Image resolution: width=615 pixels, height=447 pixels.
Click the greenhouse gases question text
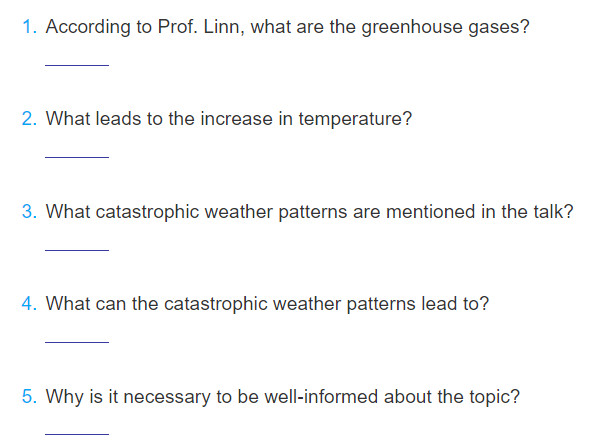pyautogui.click(x=287, y=28)
